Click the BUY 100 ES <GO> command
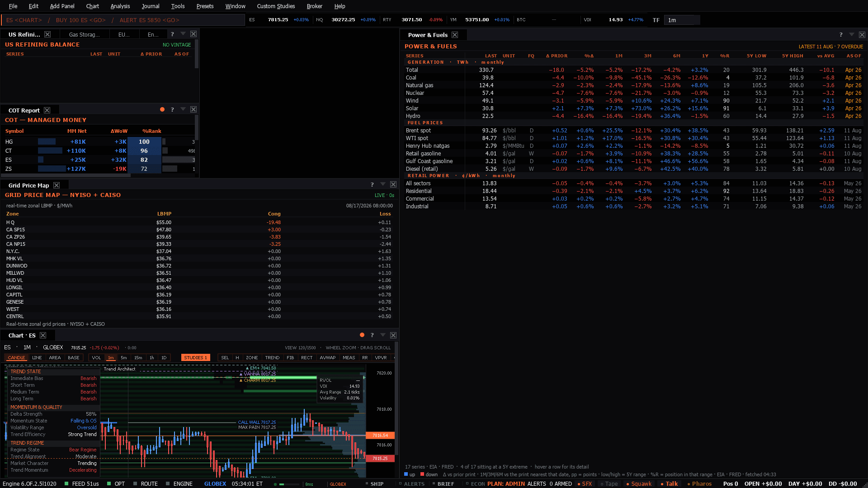868x488 pixels. 80,20
